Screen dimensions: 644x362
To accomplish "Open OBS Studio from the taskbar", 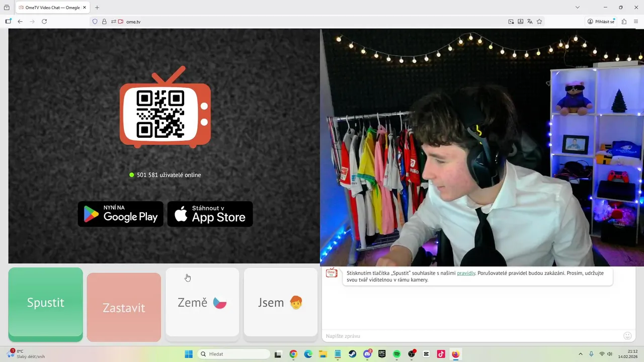I will tap(412, 354).
